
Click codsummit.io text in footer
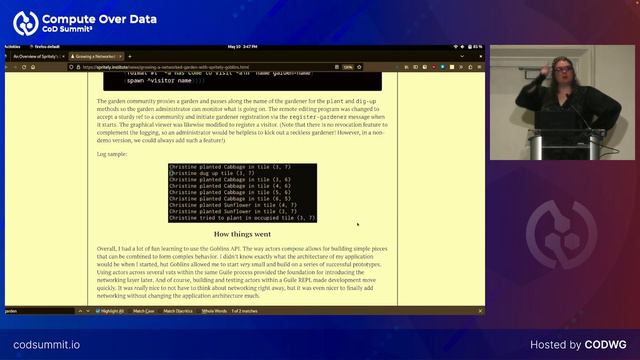pyautogui.click(x=47, y=345)
